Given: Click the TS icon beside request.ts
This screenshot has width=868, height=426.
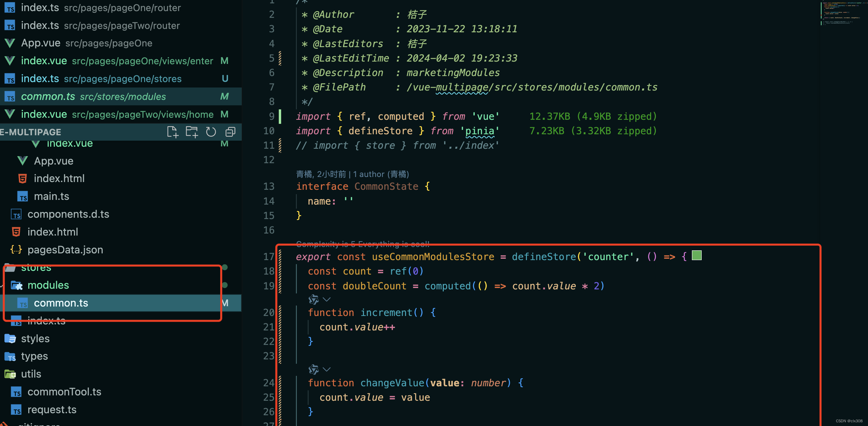Looking at the screenshot, I should coord(16,410).
